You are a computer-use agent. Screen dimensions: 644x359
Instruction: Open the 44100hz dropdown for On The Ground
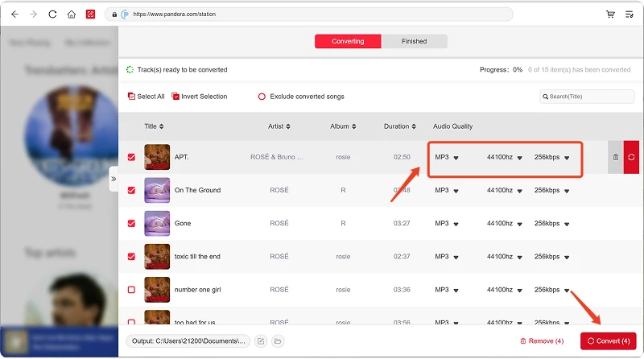coord(505,191)
